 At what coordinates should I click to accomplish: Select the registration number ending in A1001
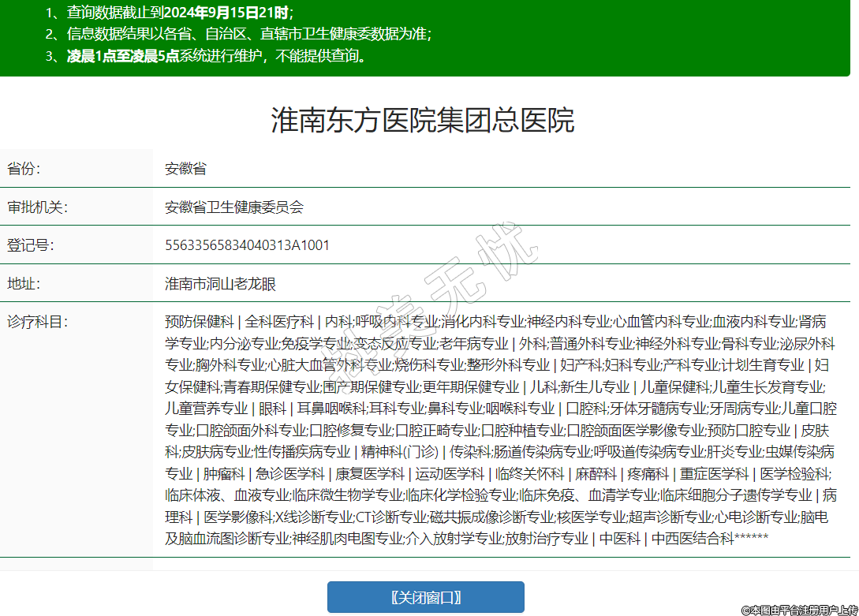click(247, 245)
